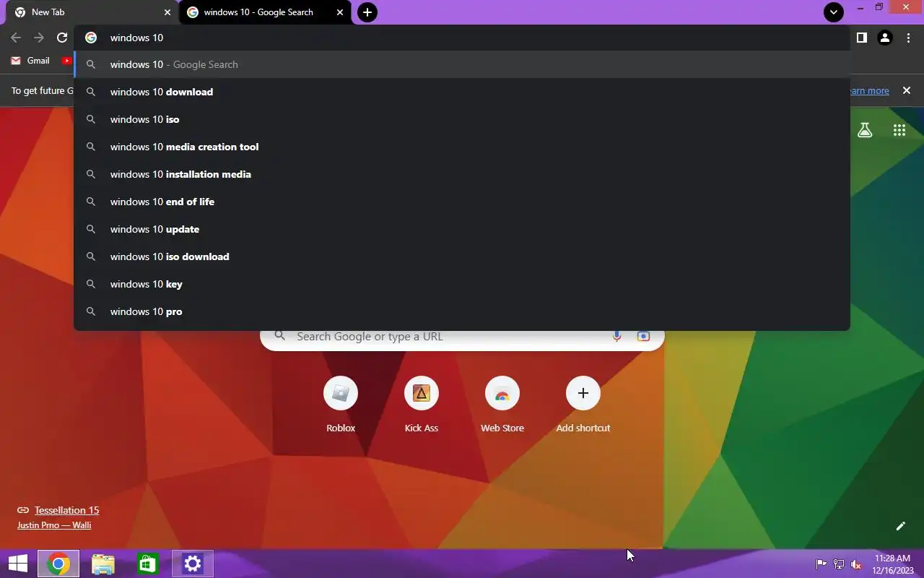Viewport: 924px width, 578px height.
Task: Switch to windows 10 - Google Search tab
Action: pyautogui.click(x=265, y=12)
